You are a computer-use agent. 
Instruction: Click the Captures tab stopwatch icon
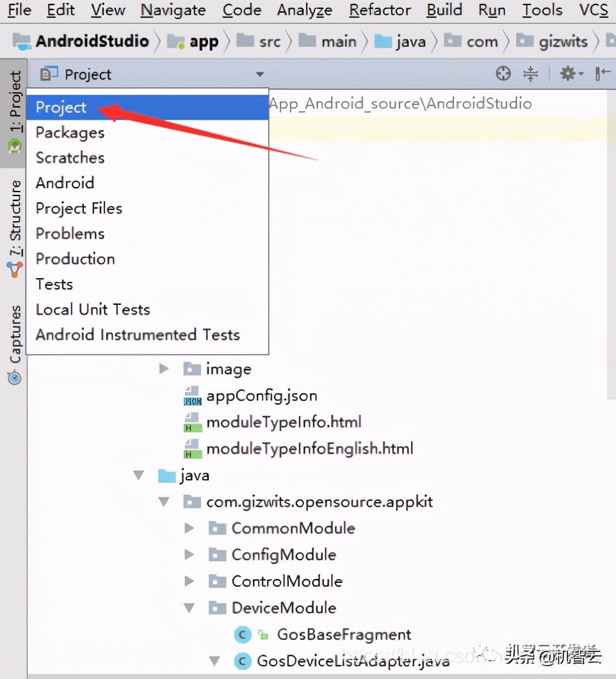coord(15,377)
